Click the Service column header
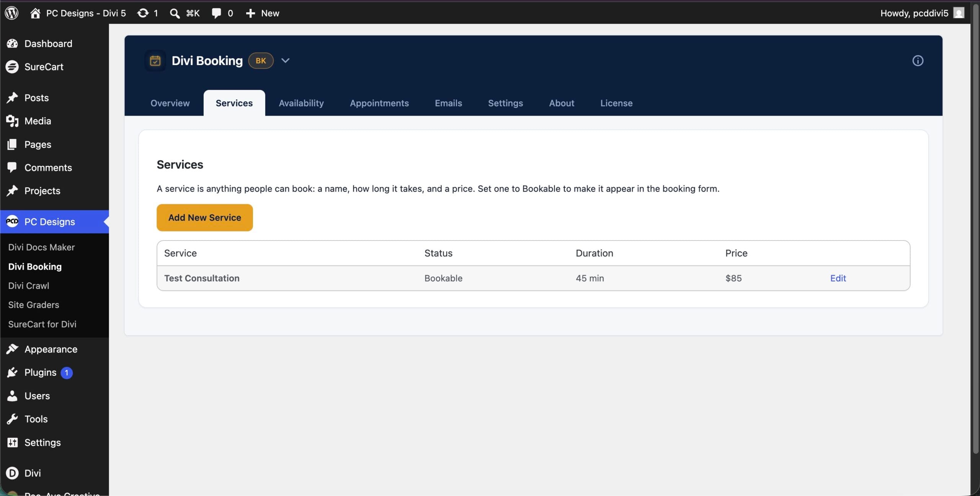980x496 pixels. (x=180, y=253)
